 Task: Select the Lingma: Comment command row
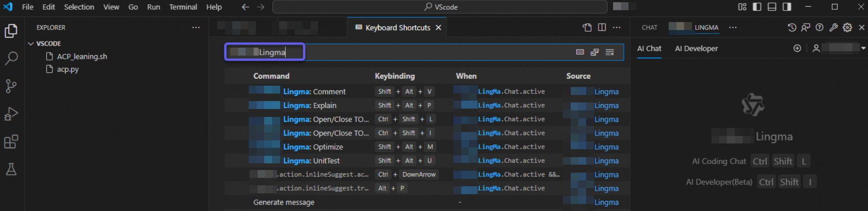pyautogui.click(x=427, y=91)
